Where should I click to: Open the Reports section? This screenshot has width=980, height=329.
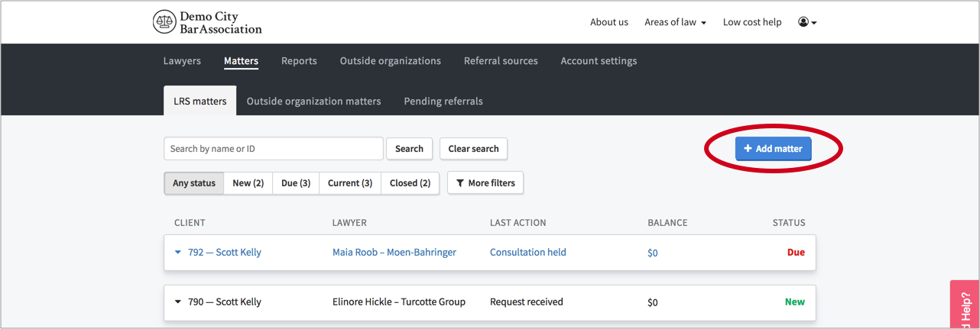point(299,61)
